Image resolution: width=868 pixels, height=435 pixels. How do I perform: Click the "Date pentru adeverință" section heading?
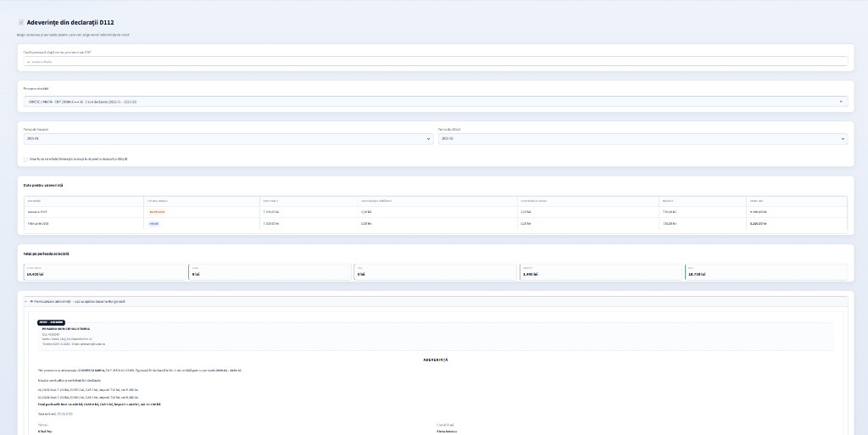pos(43,186)
